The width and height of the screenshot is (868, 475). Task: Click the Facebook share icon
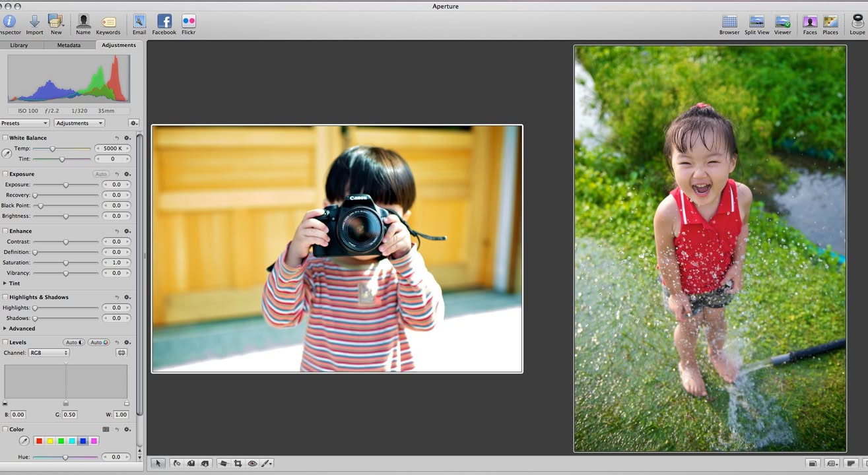(164, 22)
